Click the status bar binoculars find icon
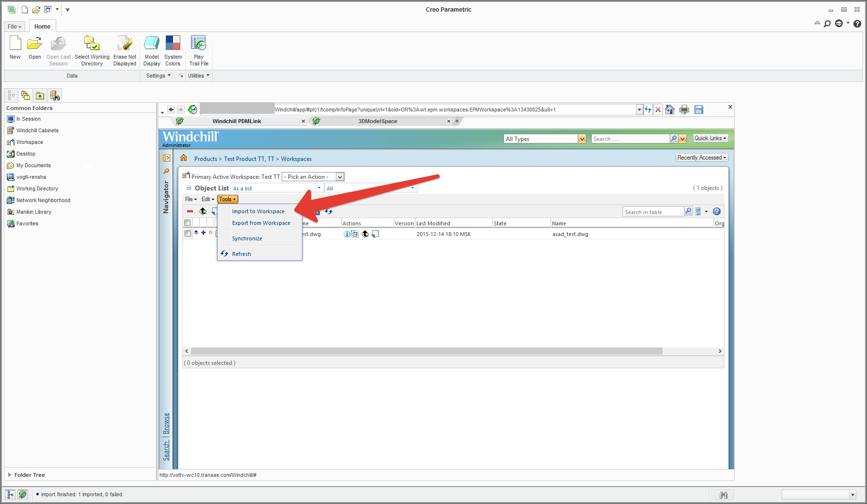The image size is (867, 504). (x=724, y=495)
